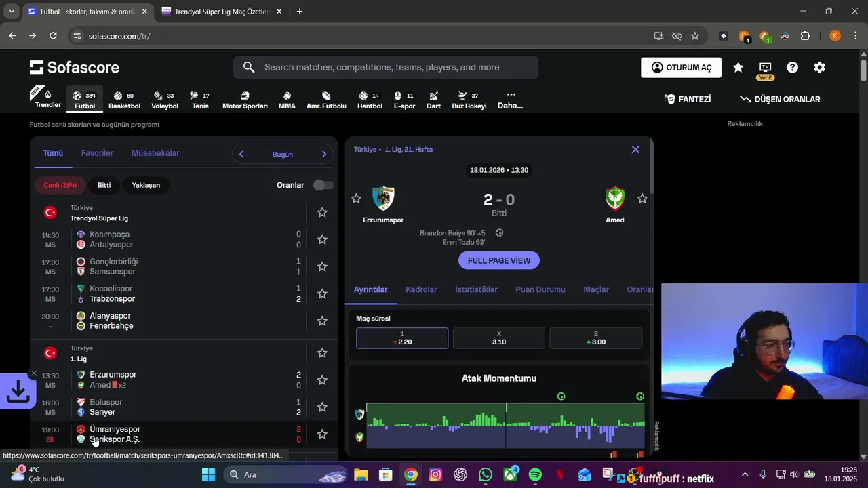Viewport: 868px width, 488px height.
Task: Click the clock icon beside Brandon Baiye goal
Action: (499, 232)
